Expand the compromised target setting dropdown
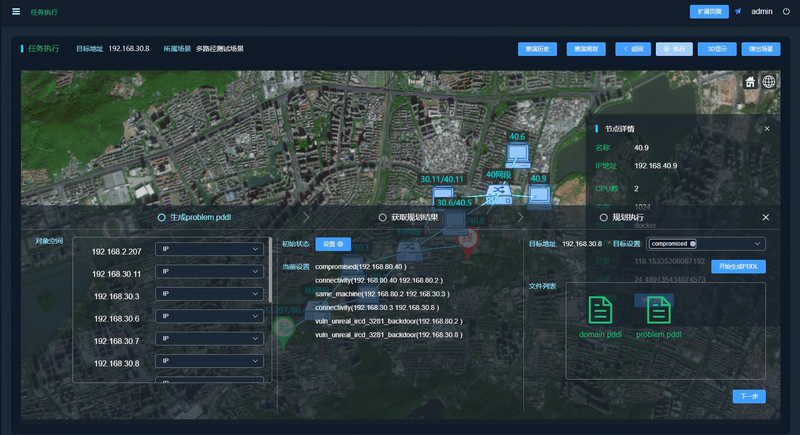Screen dimensions: 800x435 [706, 244]
